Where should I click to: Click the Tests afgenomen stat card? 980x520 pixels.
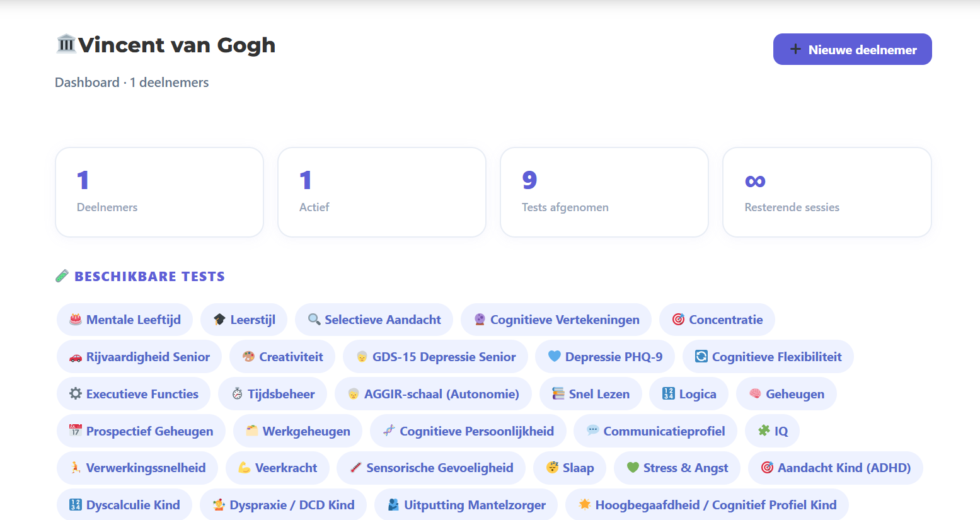tap(604, 192)
